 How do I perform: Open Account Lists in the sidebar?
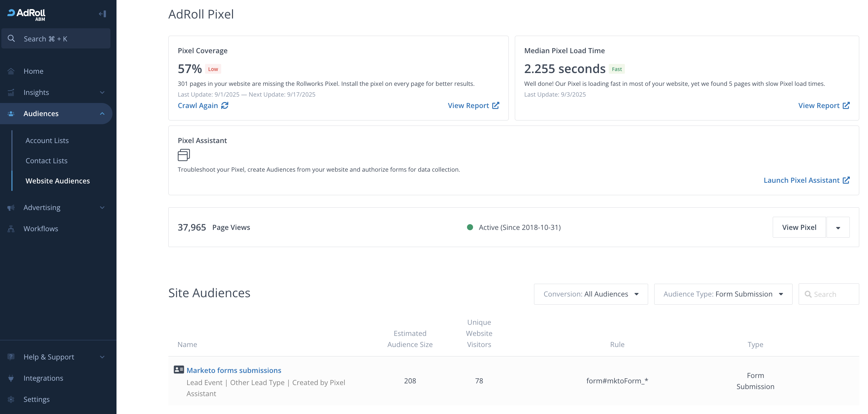pyautogui.click(x=47, y=140)
